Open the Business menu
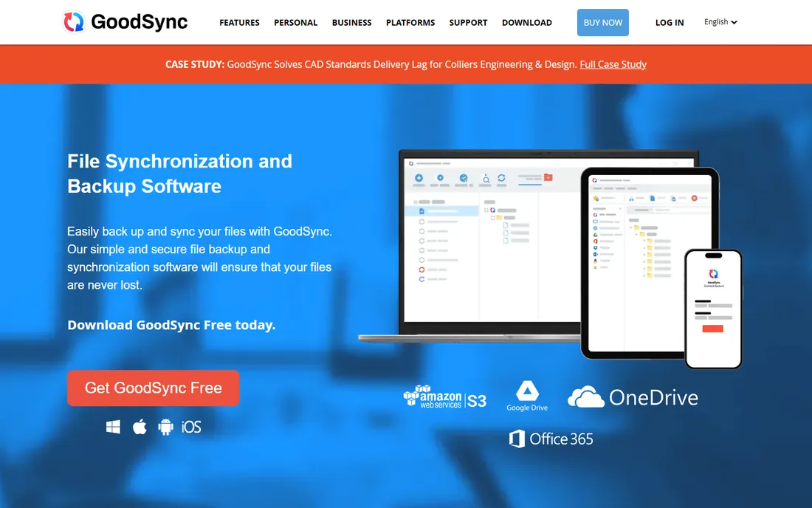Viewport: 812px width, 508px height. [351, 23]
